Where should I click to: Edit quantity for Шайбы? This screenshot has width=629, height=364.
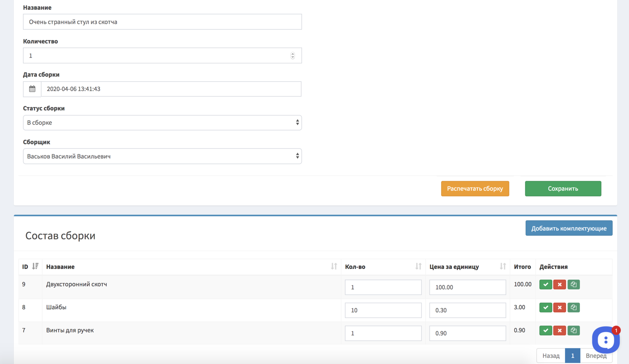tap(383, 310)
